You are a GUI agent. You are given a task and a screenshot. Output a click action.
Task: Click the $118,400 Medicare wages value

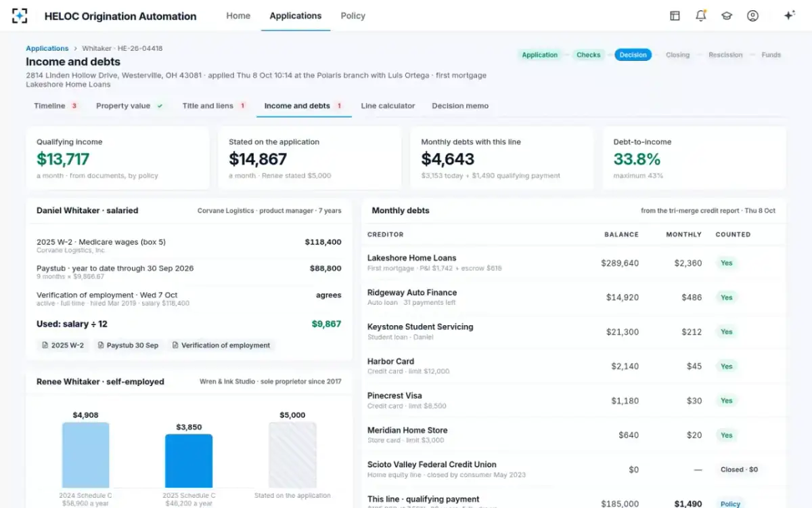[x=323, y=242]
